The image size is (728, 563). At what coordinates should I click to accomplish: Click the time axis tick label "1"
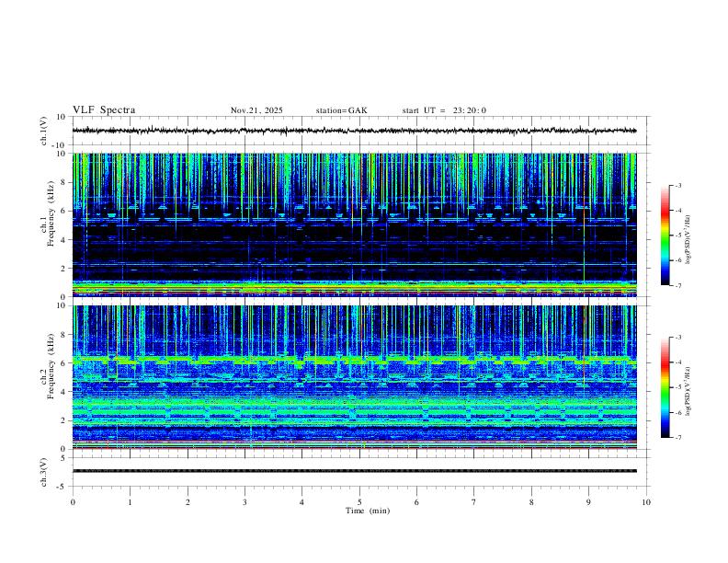tap(130, 502)
